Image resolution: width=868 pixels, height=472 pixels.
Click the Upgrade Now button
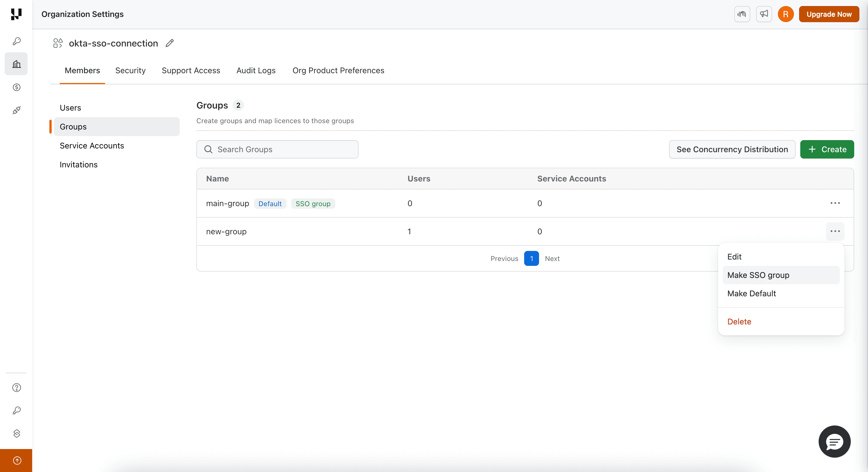point(829,14)
